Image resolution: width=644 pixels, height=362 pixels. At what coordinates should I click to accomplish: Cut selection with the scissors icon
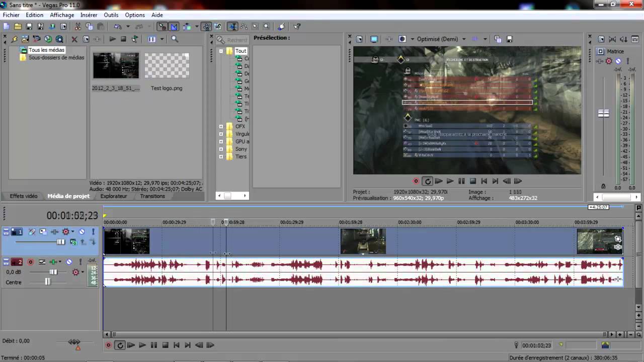click(78, 26)
